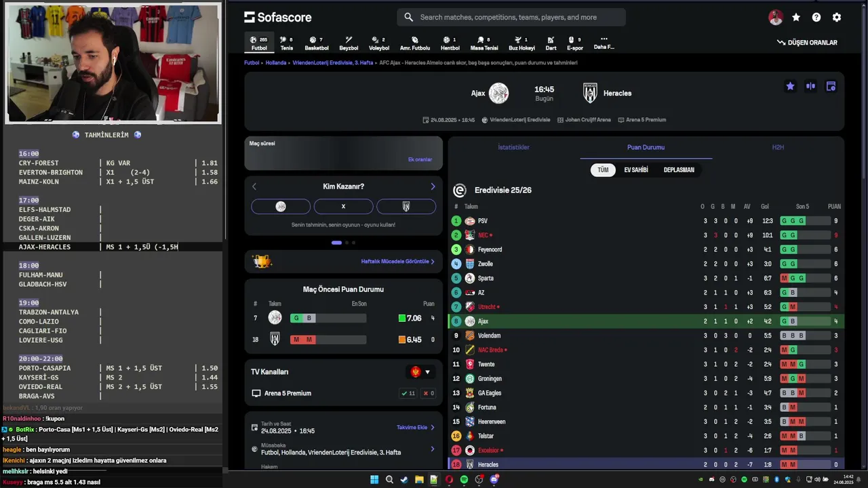Image resolution: width=868 pixels, height=488 pixels.
Task: Open the Voleybol sport category
Action: click(x=379, y=43)
